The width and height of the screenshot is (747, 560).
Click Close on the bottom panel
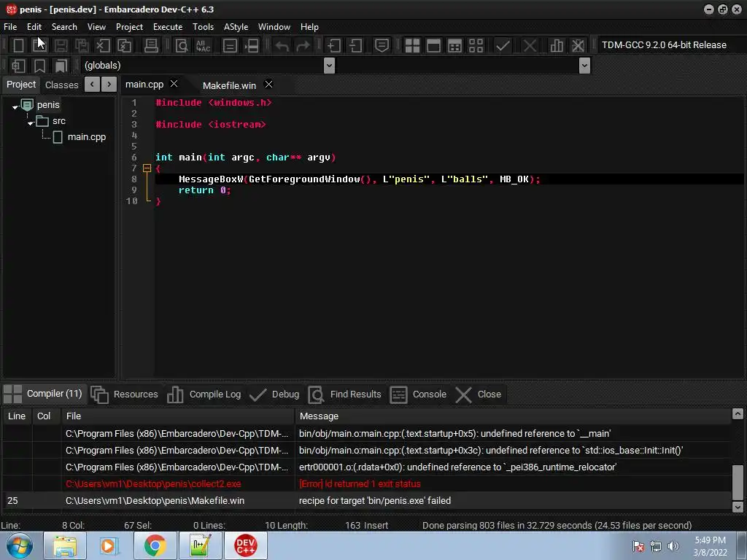click(478, 394)
